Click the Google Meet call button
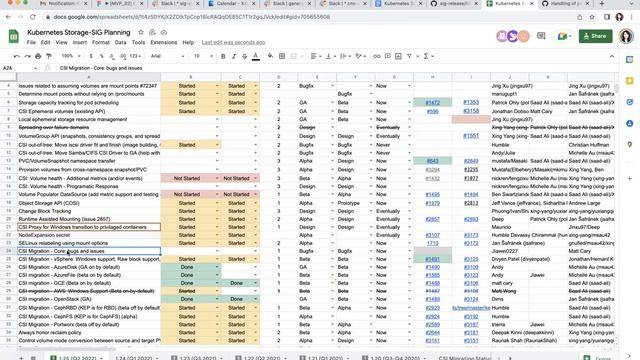640x360 pixels. (x=564, y=36)
